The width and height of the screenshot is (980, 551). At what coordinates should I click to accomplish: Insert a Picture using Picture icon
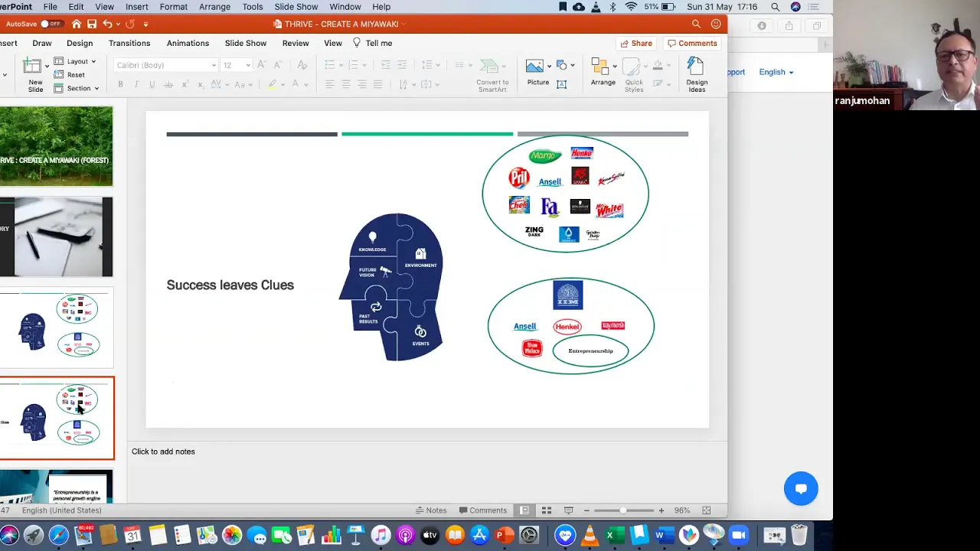(x=535, y=67)
